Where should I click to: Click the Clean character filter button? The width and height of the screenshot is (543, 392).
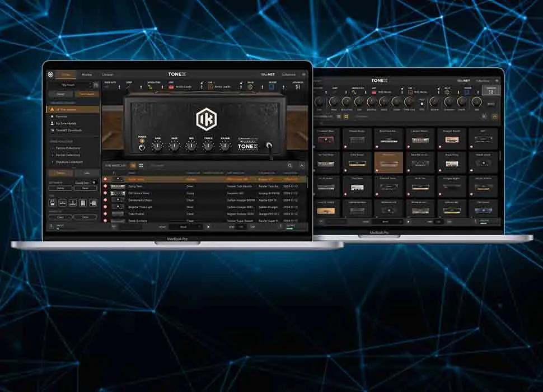pos(60,217)
